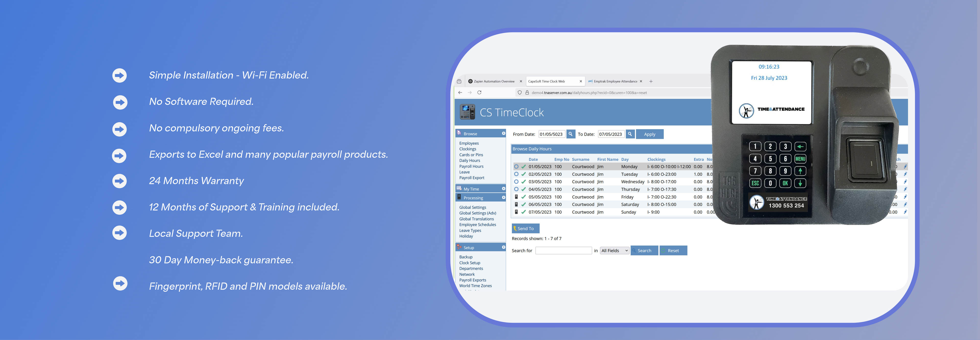Select radio circle on the 03/05/2023 row
This screenshot has width=980, height=340.
pyautogui.click(x=516, y=182)
